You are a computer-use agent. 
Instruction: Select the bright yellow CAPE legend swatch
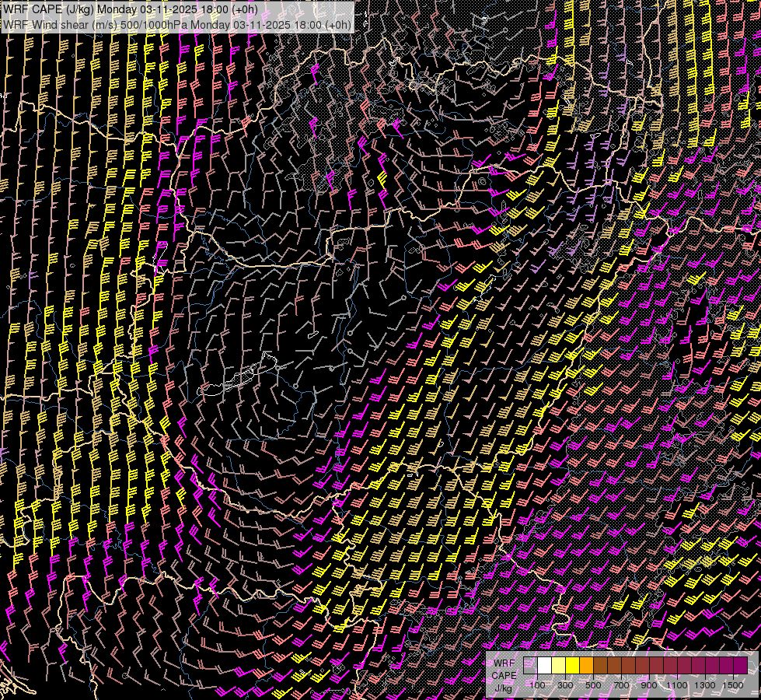tap(573, 666)
